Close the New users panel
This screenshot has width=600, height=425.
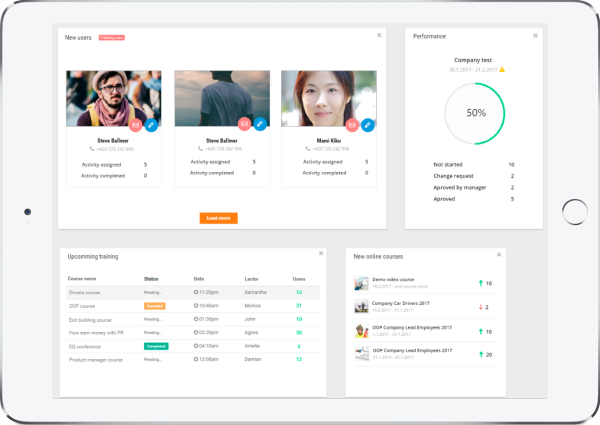pos(379,35)
